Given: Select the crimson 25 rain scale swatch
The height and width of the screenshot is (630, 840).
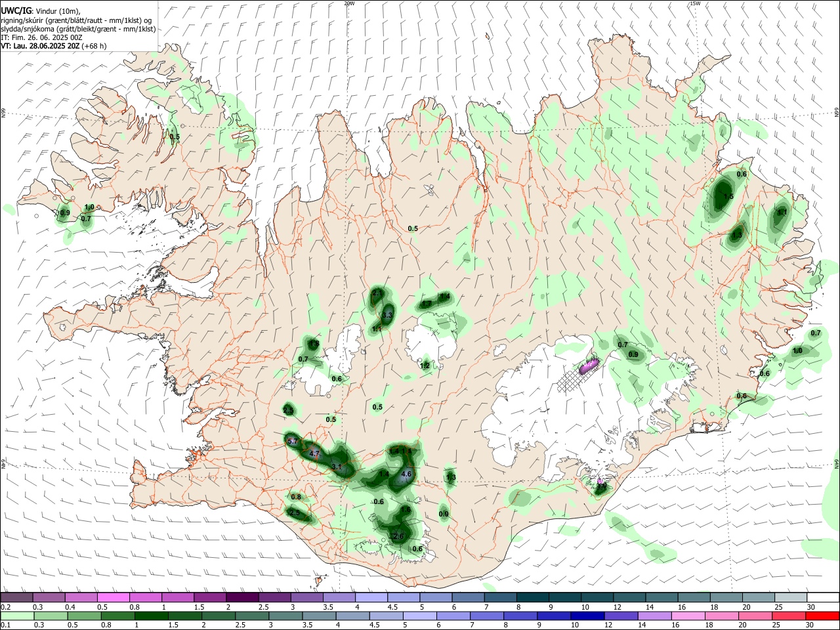Looking at the screenshot, I should (x=789, y=616).
